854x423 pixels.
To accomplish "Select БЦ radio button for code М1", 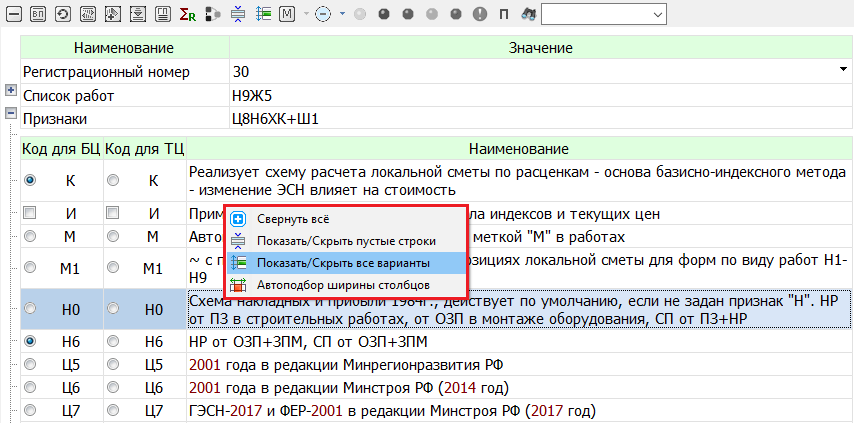I will point(30,267).
